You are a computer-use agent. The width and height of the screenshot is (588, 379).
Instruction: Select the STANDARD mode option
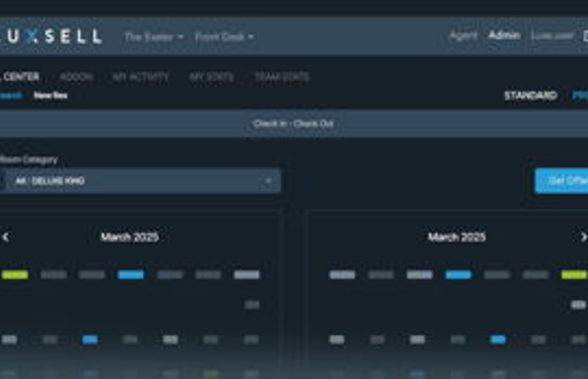(531, 95)
